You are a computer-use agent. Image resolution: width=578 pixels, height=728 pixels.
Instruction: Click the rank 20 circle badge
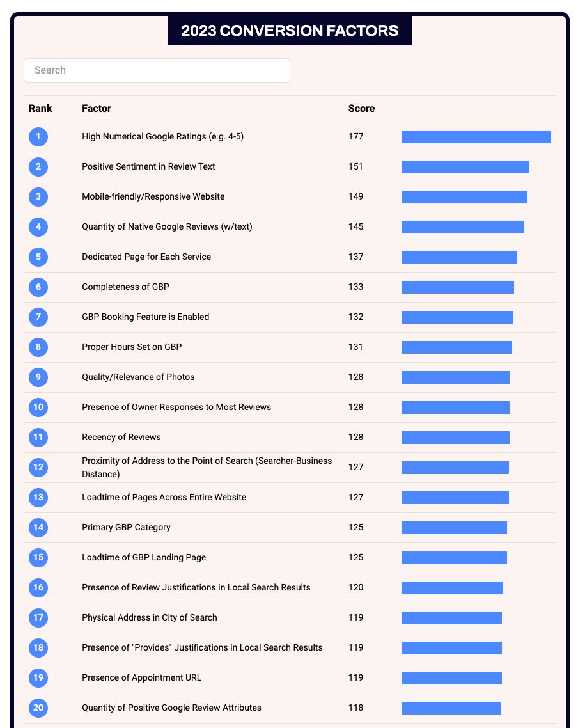[x=38, y=708]
